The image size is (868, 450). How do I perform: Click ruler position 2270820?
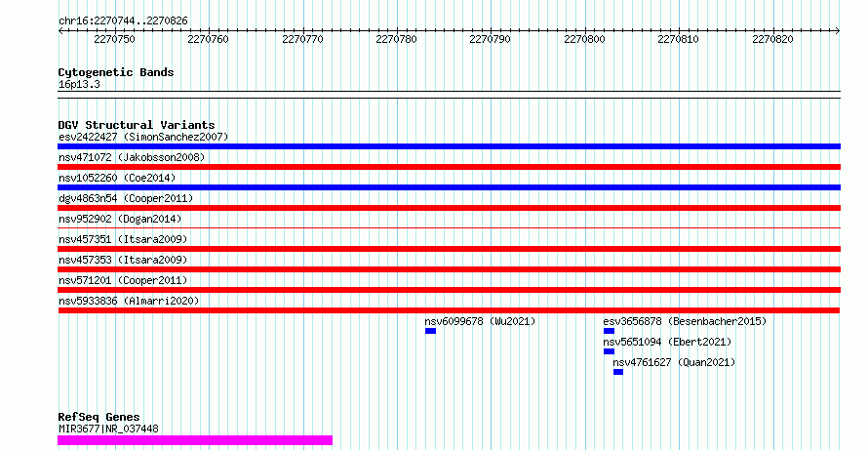(x=772, y=39)
